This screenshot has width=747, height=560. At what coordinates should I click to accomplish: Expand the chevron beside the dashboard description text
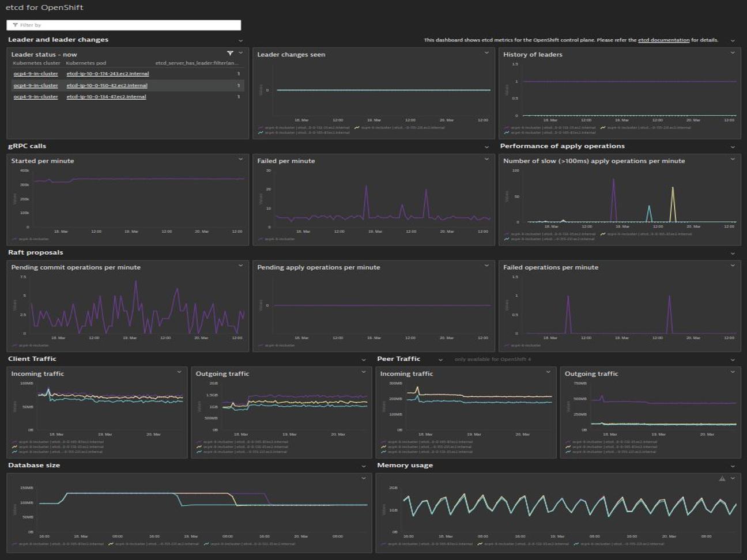[x=733, y=40]
